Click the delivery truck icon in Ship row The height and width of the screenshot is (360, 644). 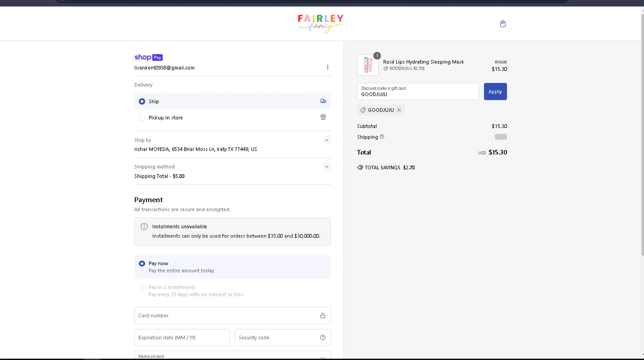pyautogui.click(x=323, y=101)
